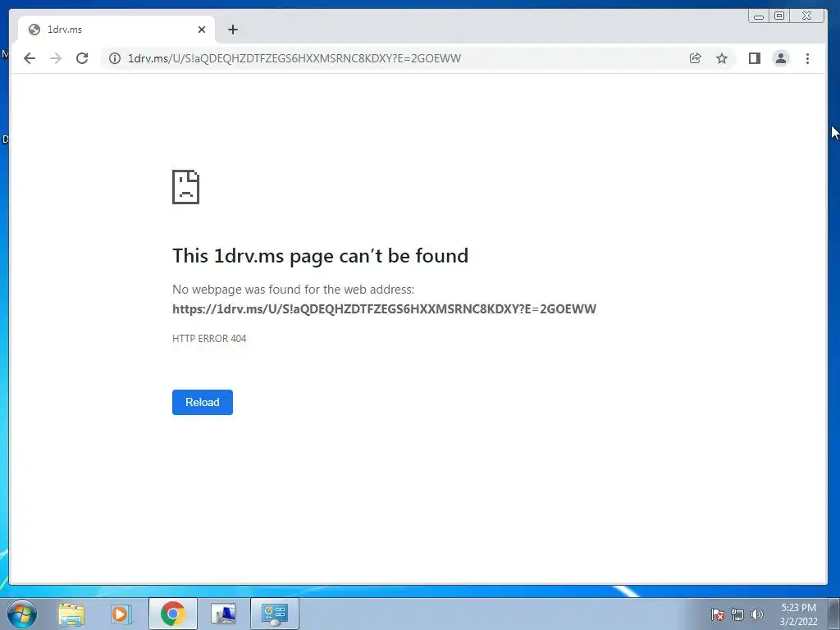Image resolution: width=840 pixels, height=630 pixels.
Task: Share this page using the share icon
Action: 696,58
